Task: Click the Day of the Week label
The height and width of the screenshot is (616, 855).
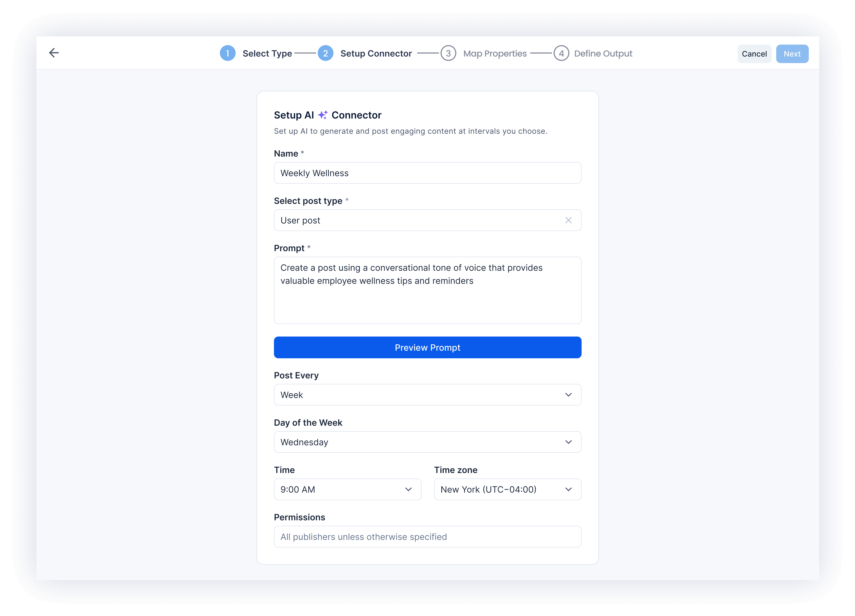Action: click(308, 423)
